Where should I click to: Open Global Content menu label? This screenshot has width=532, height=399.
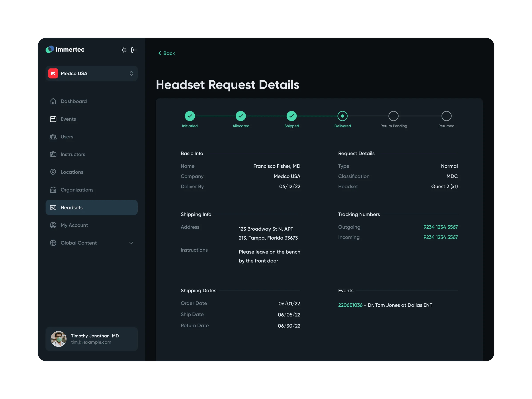(x=79, y=243)
